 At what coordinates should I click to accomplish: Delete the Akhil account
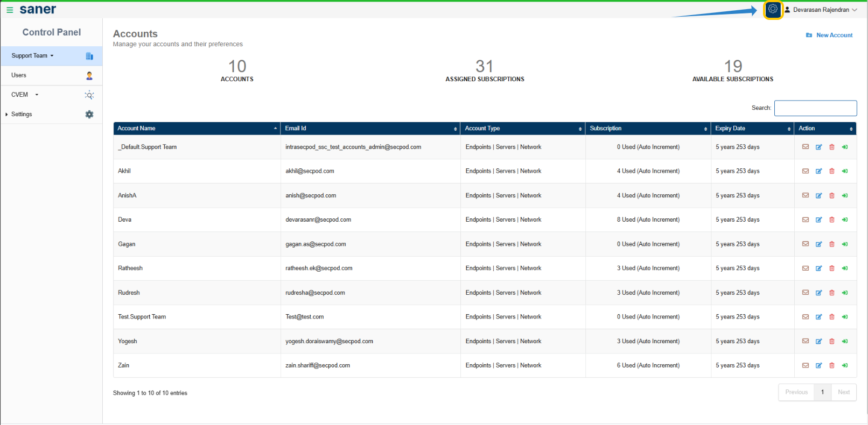click(x=832, y=171)
